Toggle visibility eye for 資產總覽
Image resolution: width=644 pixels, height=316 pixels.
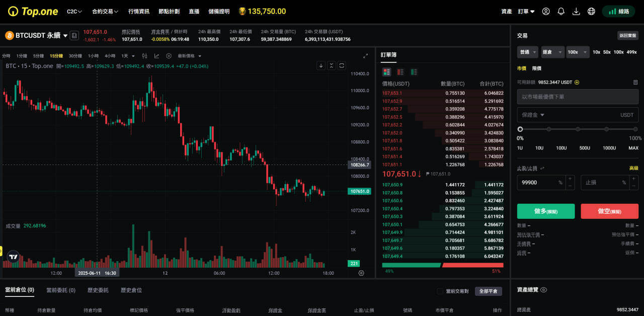tap(544, 290)
